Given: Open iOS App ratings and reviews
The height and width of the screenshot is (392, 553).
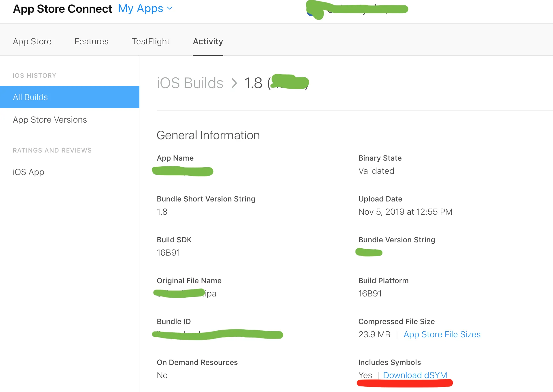Looking at the screenshot, I should (x=29, y=172).
